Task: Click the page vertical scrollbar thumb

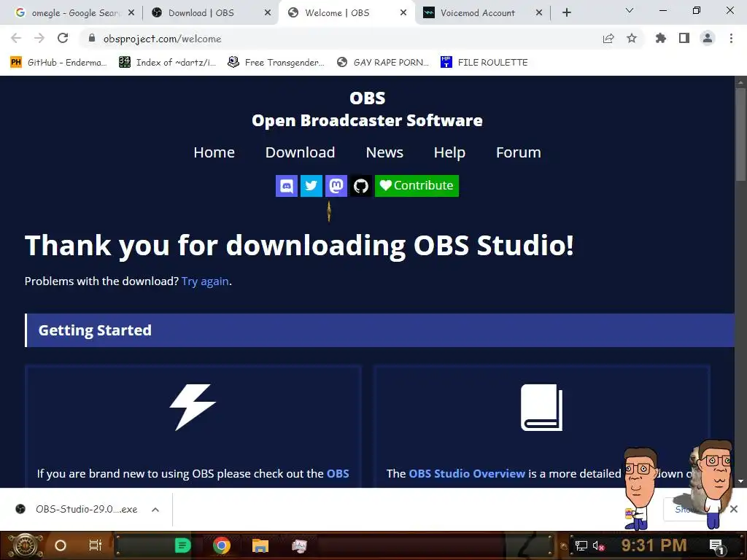Action: pos(740,134)
